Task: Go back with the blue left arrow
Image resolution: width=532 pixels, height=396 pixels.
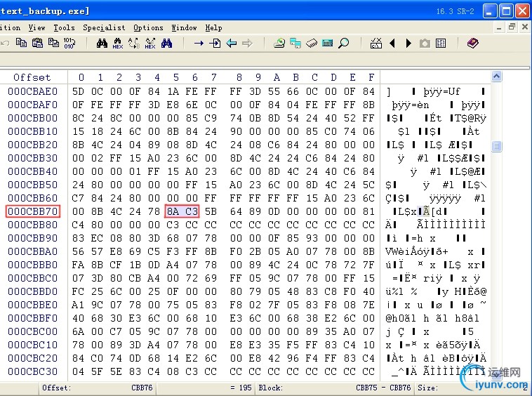Action: 232,43
